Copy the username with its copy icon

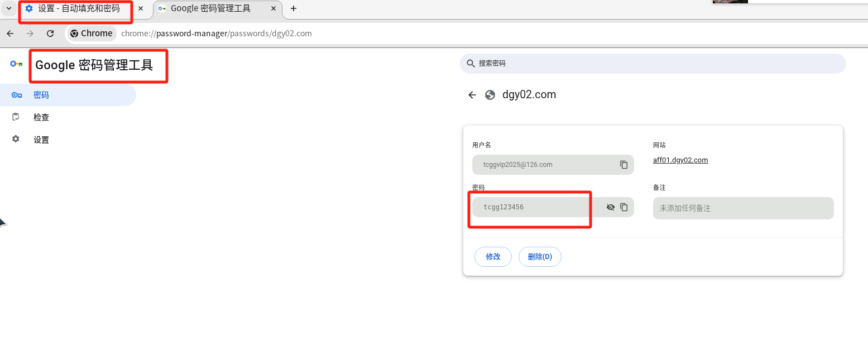(x=624, y=165)
